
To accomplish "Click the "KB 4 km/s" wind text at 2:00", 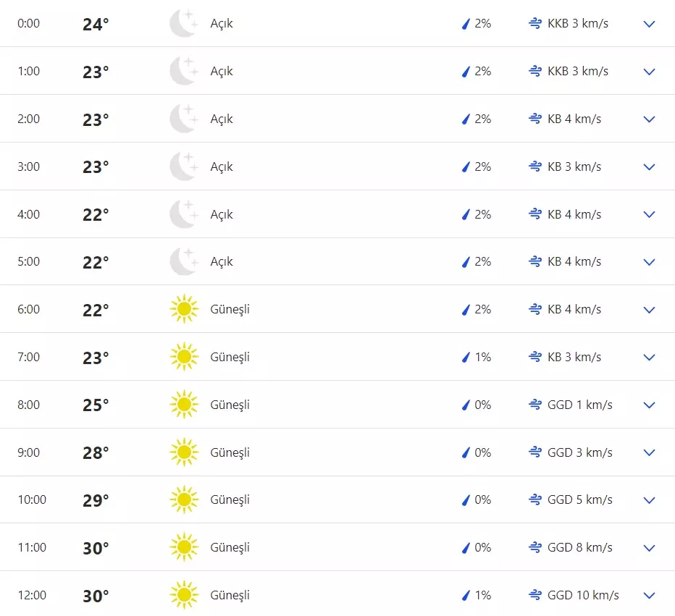I will pos(574,119).
